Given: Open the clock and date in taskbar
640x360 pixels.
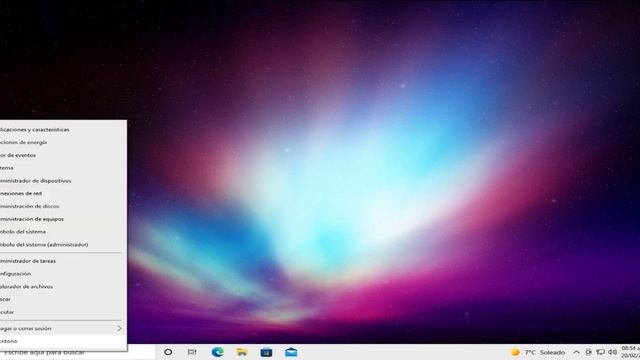Looking at the screenshot, I should click(x=631, y=352).
